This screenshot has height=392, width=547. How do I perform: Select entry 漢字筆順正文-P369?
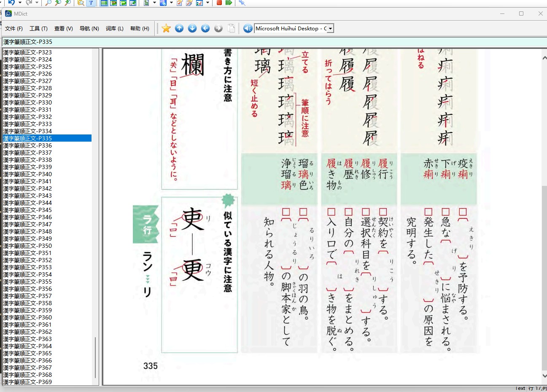(x=47, y=382)
